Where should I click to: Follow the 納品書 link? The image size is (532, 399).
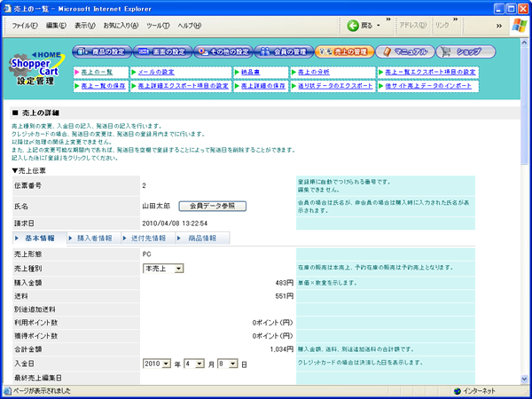click(x=250, y=73)
